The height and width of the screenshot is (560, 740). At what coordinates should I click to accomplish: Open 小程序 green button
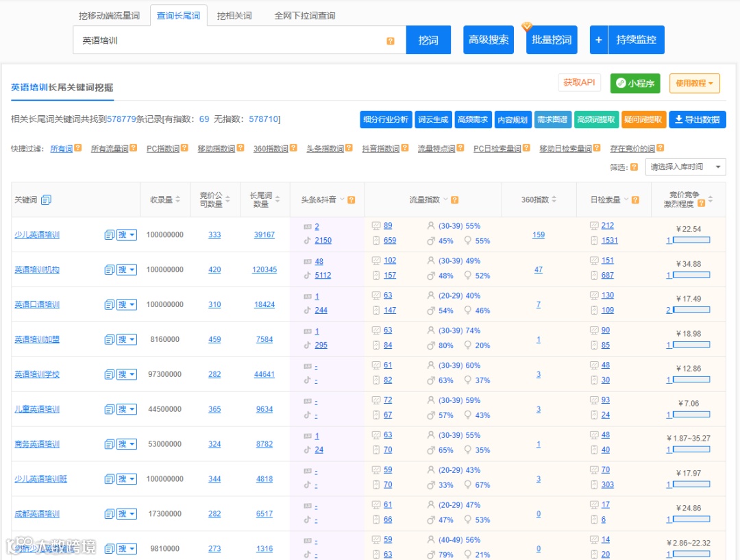pos(635,83)
